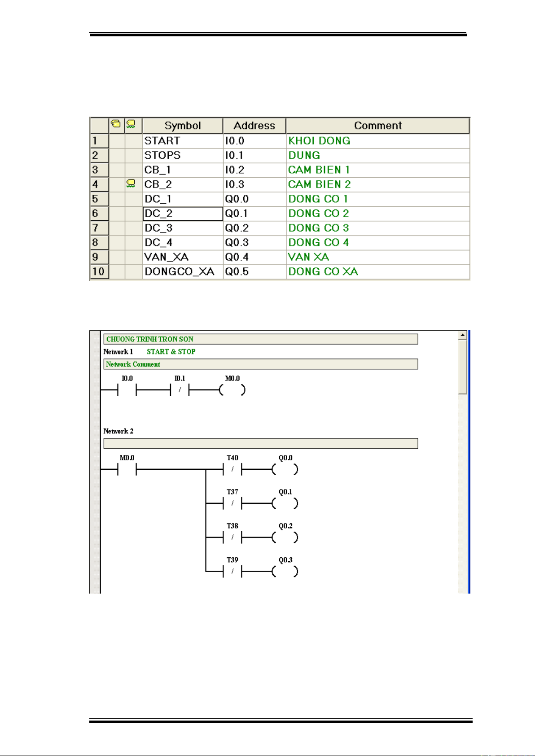The image size is (535, 756).
Task: Click the Network Comment field in Network 1
Action: 260,364
